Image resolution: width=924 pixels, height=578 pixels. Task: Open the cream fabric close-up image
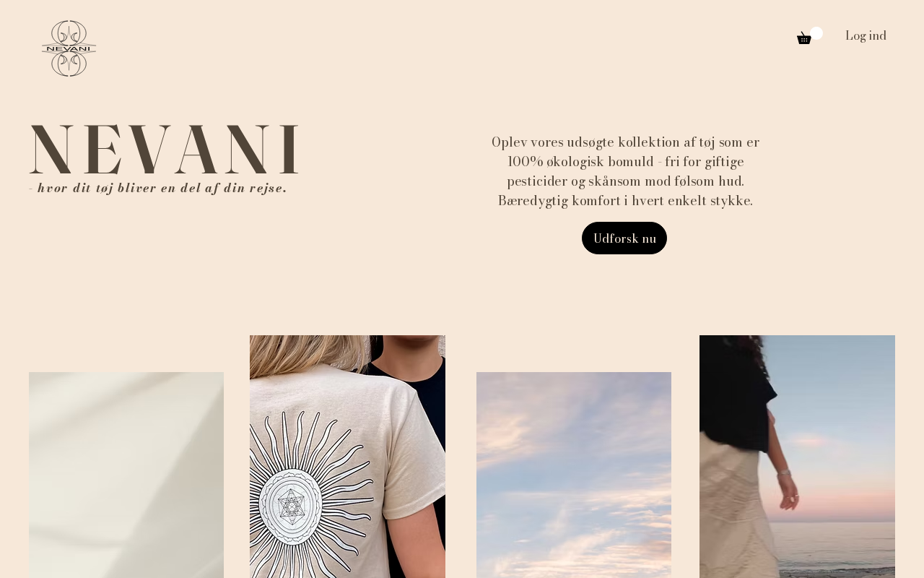tap(126, 475)
